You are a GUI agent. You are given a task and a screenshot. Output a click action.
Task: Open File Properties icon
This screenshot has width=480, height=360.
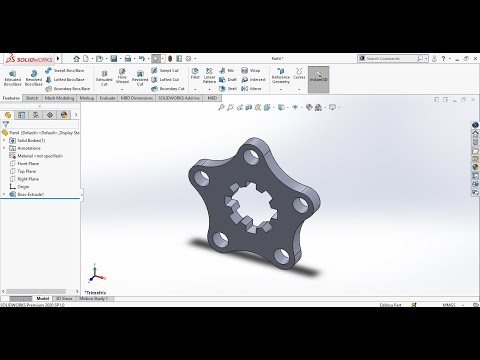pyautogui.click(x=179, y=59)
